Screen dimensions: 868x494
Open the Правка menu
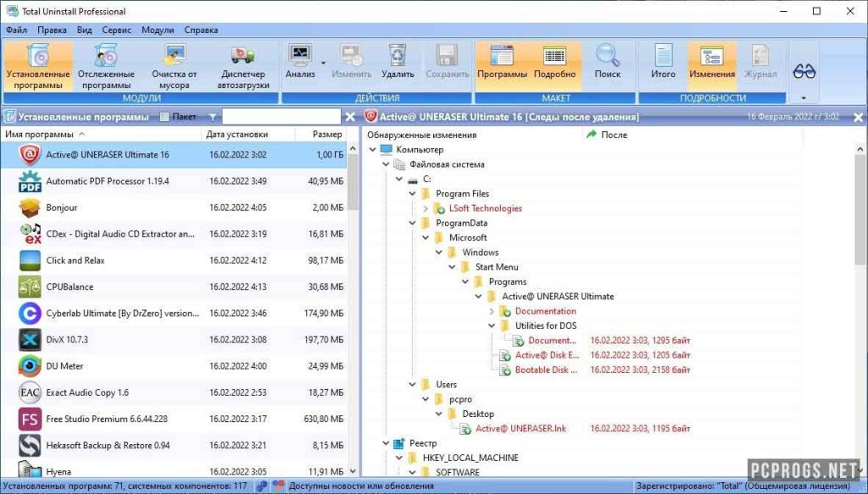click(x=52, y=30)
